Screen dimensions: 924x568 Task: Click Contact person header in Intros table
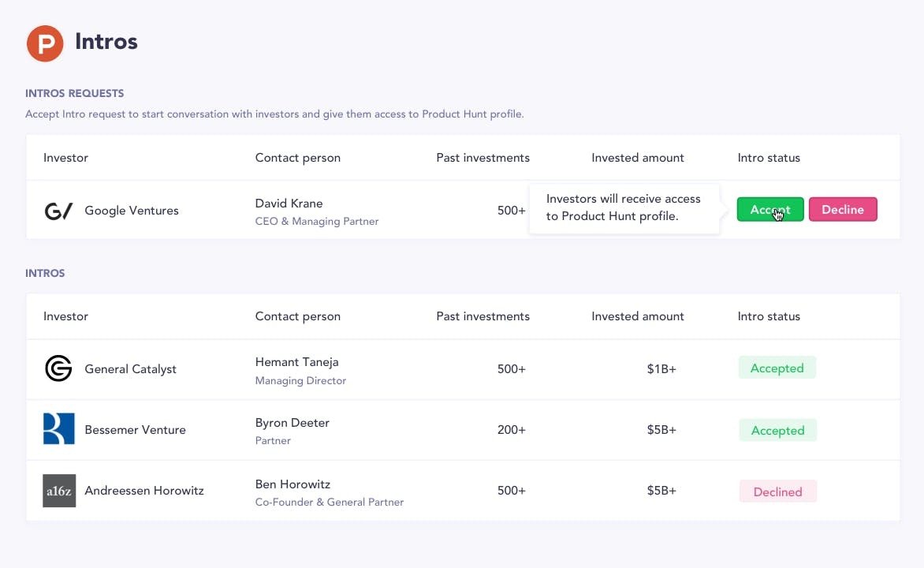[297, 316]
